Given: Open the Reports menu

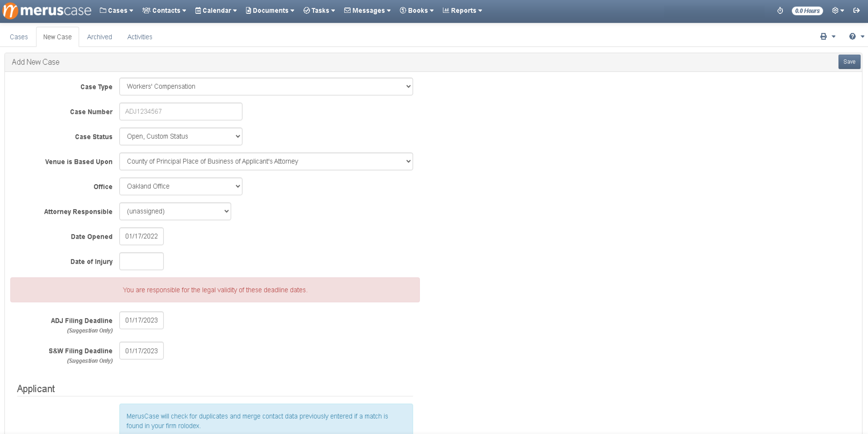Looking at the screenshot, I should (x=462, y=10).
